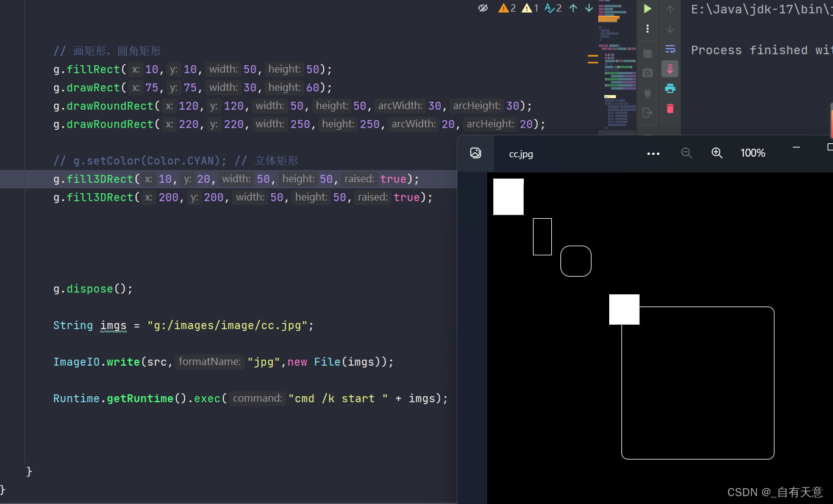Click the 100% zoom level in Photos

tap(753, 153)
